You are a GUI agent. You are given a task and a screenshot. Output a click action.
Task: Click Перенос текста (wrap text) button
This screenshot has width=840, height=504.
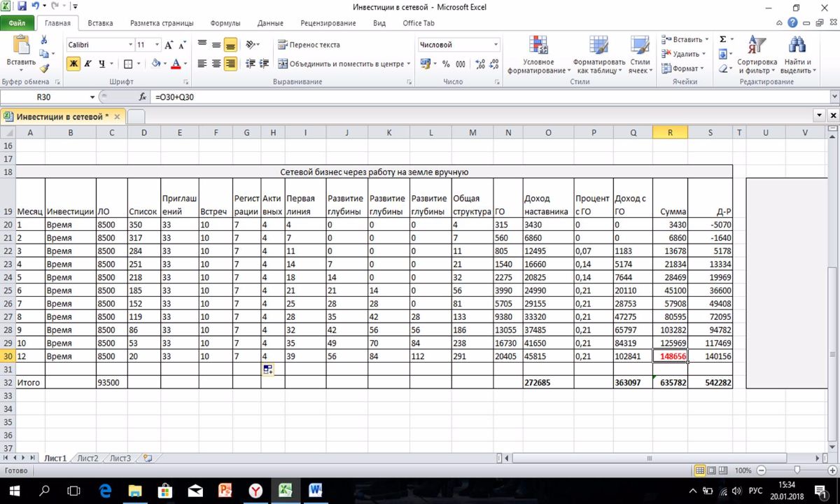click(309, 45)
